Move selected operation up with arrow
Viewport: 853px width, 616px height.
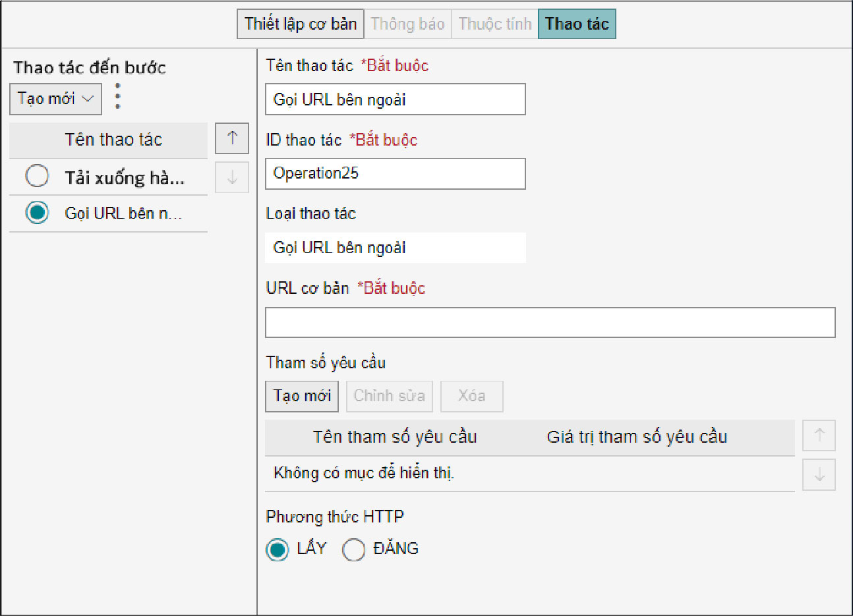tap(232, 138)
